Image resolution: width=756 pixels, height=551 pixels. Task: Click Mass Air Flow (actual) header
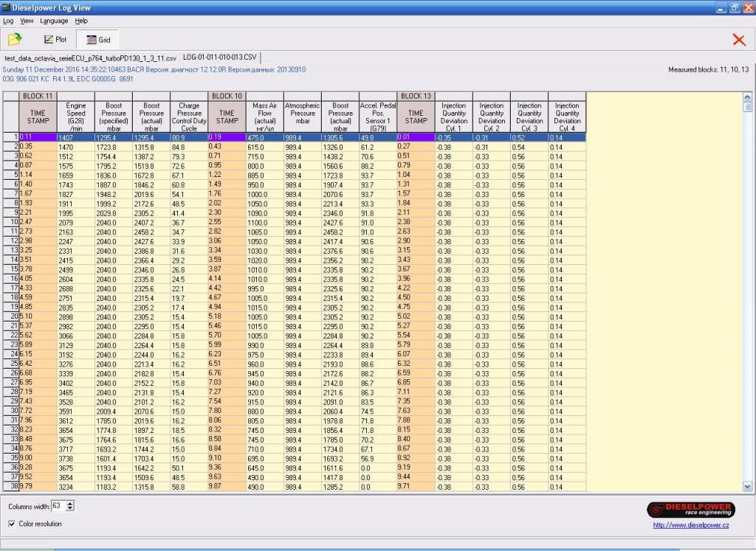(264, 117)
